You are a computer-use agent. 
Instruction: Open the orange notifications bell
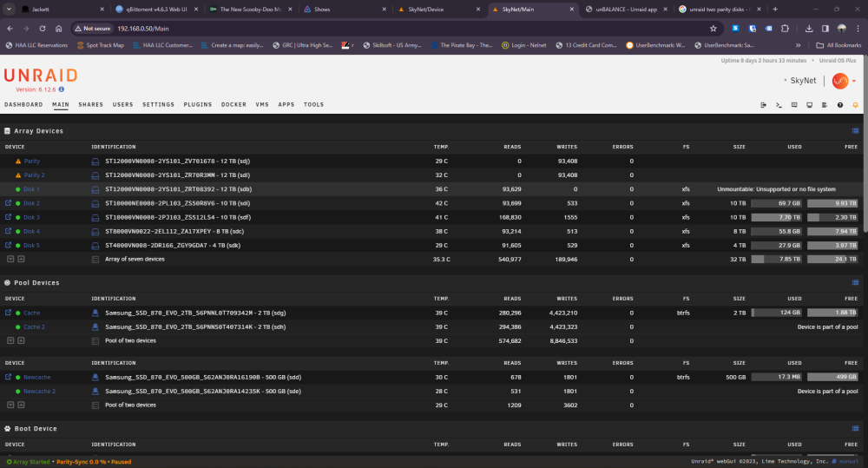click(x=855, y=105)
